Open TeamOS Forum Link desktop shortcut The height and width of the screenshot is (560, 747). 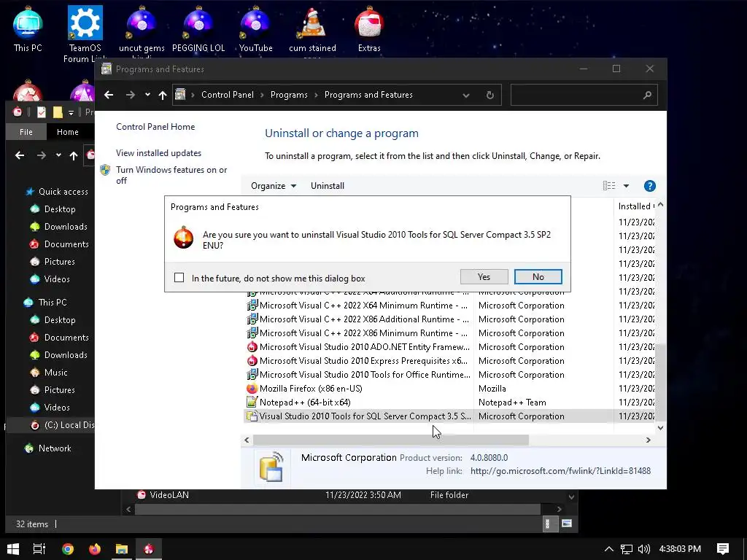click(85, 34)
